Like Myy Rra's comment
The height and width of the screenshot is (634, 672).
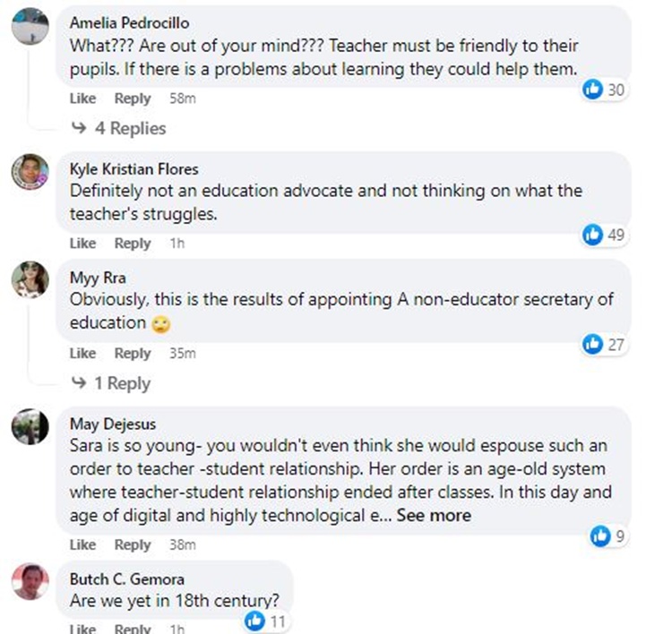tap(82, 354)
